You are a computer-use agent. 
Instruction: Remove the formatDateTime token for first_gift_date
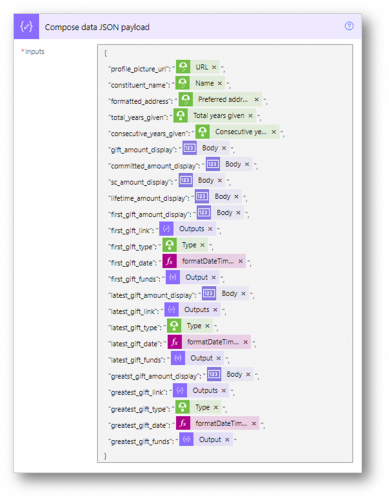[240, 261]
